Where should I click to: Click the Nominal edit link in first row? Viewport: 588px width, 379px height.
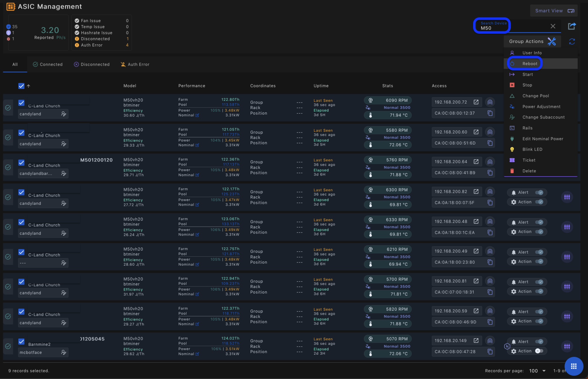click(197, 115)
